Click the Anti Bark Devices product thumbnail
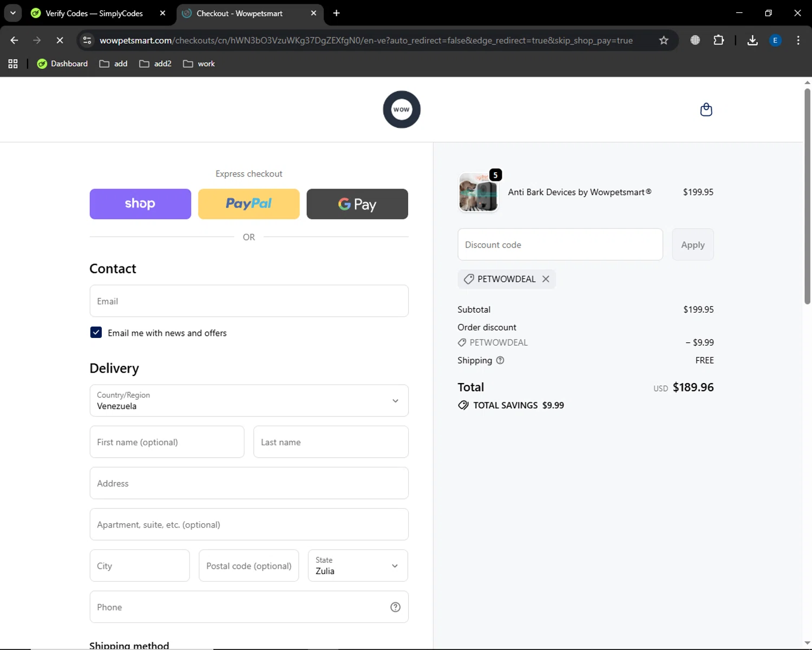Image resolution: width=812 pixels, height=650 pixels. pos(478,192)
